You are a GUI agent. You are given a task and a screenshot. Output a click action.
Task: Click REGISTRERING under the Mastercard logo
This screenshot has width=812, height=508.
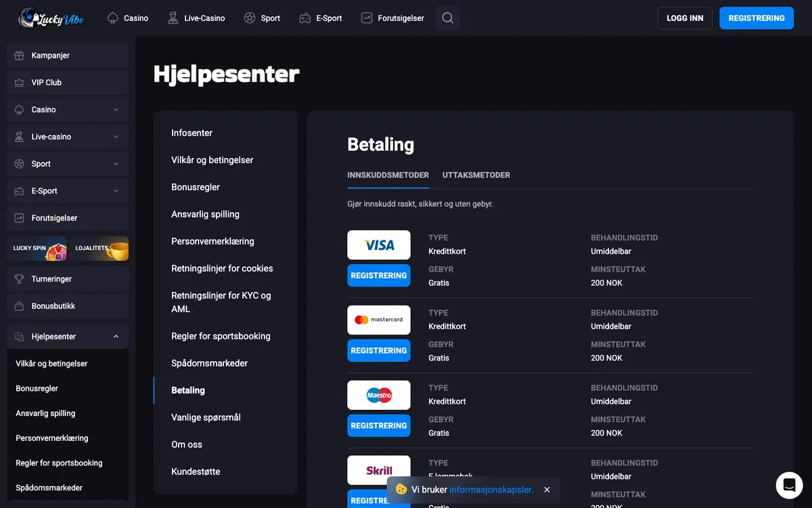click(379, 351)
